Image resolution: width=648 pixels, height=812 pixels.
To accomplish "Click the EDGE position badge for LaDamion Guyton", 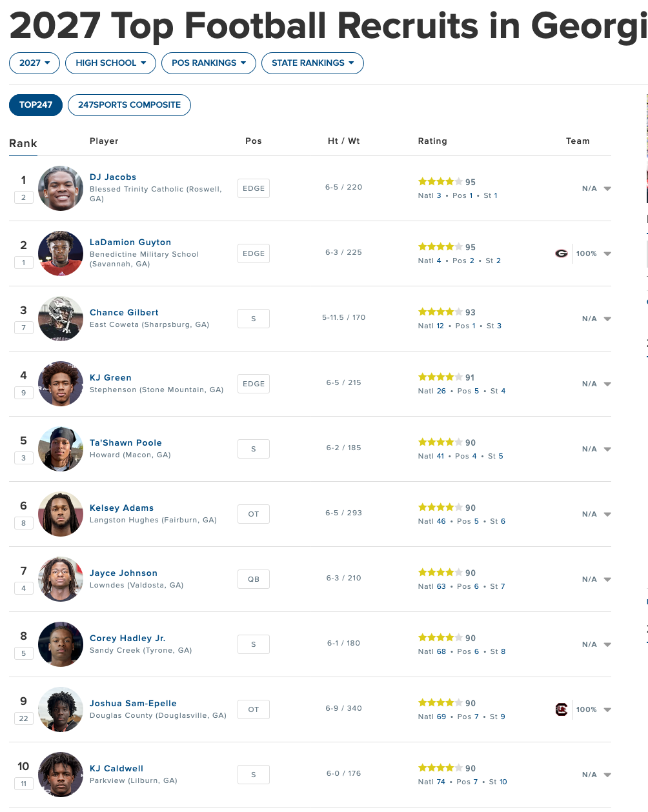I will pyautogui.click(x=254, y=253).
